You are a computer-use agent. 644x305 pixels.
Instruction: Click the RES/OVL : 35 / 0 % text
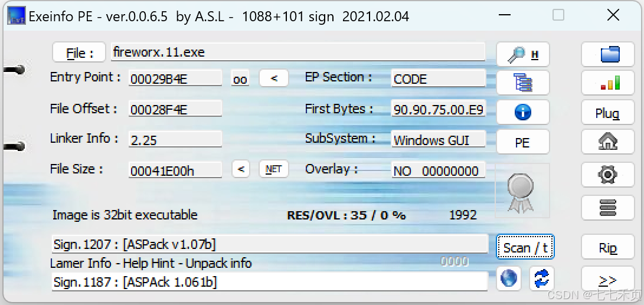(x=346, y=215)
